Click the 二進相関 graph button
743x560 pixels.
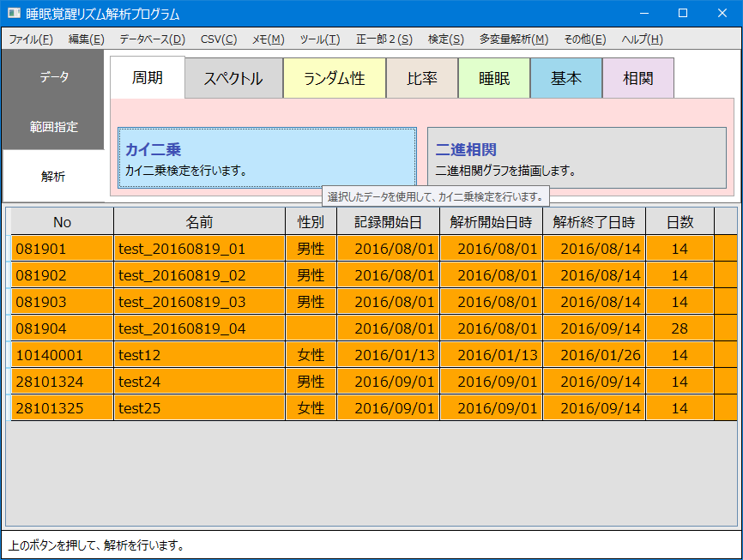(x=577, y=158)
